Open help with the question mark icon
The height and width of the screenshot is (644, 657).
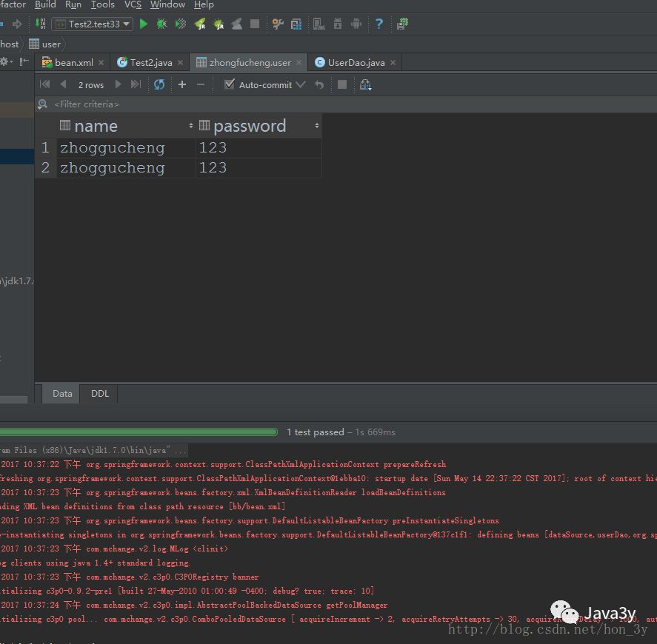pos(379,24)
